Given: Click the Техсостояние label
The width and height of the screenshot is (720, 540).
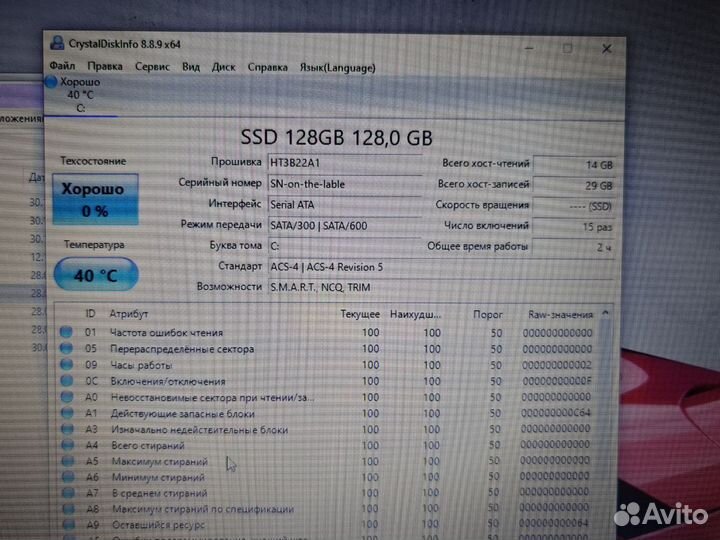Looking at the screenshot, I should [93, 161].
